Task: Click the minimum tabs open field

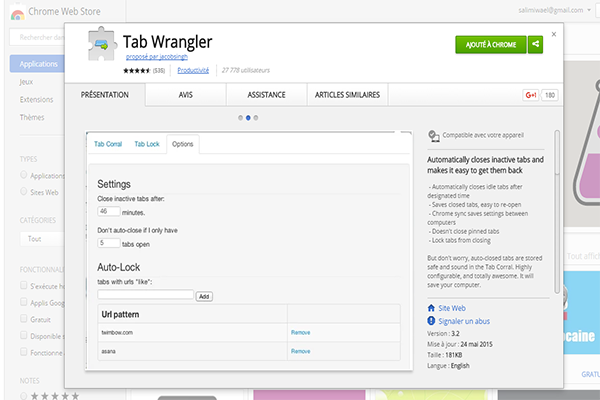Action: [x=109, y=243]
